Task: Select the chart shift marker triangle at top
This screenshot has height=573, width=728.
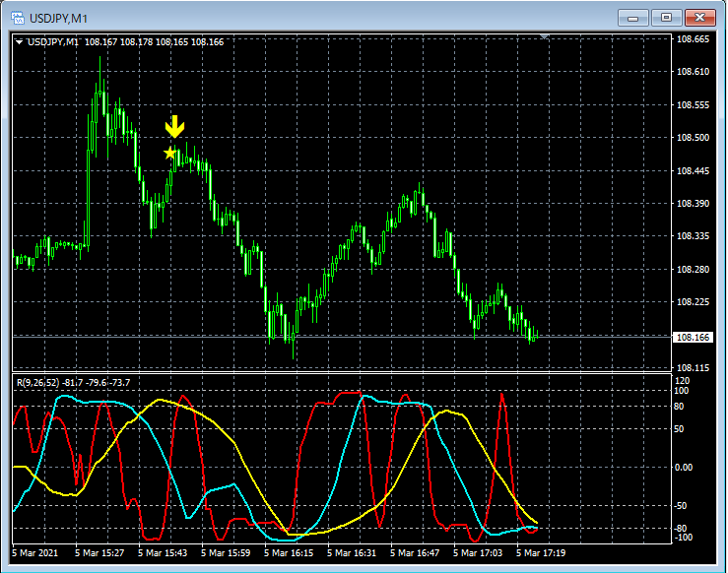Action: coord(545,36)
